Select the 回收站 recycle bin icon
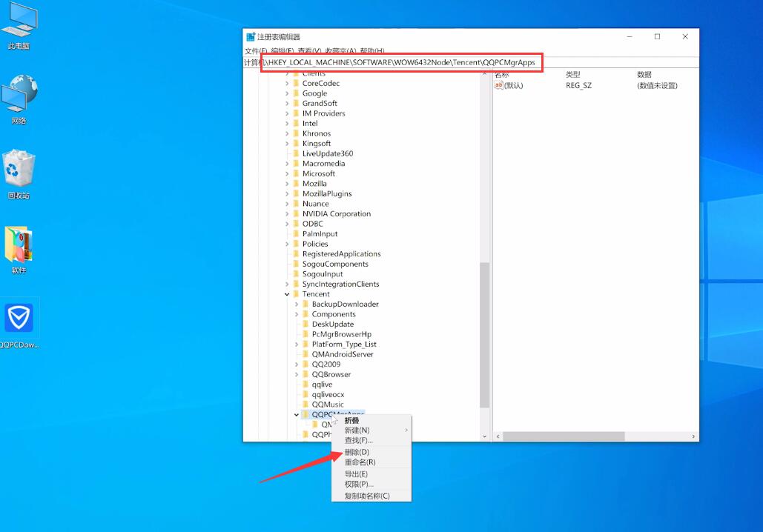This screenshot has height=532, width=763. click(19, 174)
